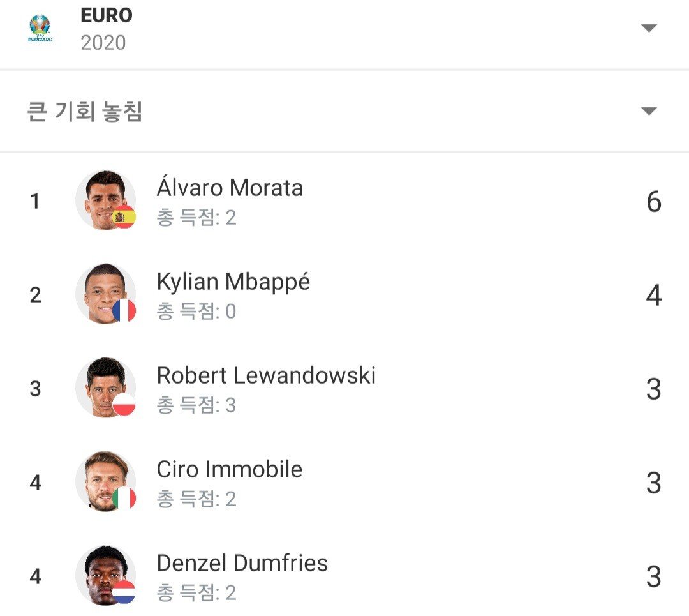Open the Álvaro Morata name link
Screen dimensions: 689x616
[230, 188]
